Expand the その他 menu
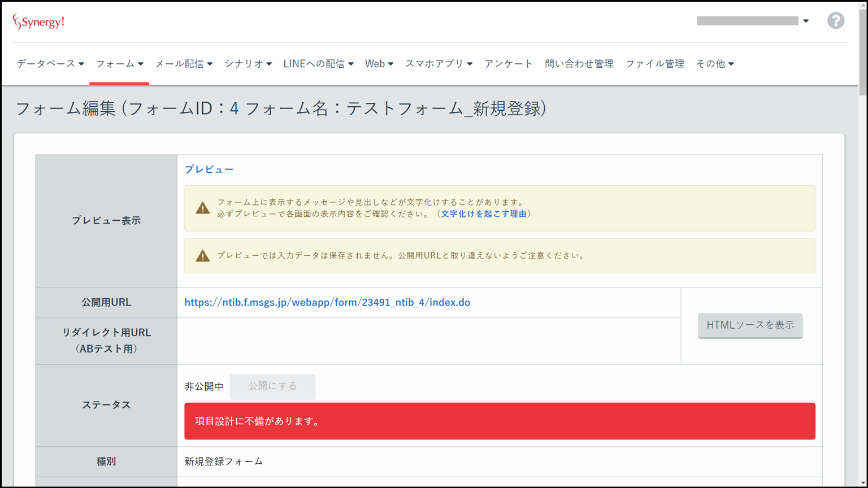The image size is (868, 488). point(714,64)
